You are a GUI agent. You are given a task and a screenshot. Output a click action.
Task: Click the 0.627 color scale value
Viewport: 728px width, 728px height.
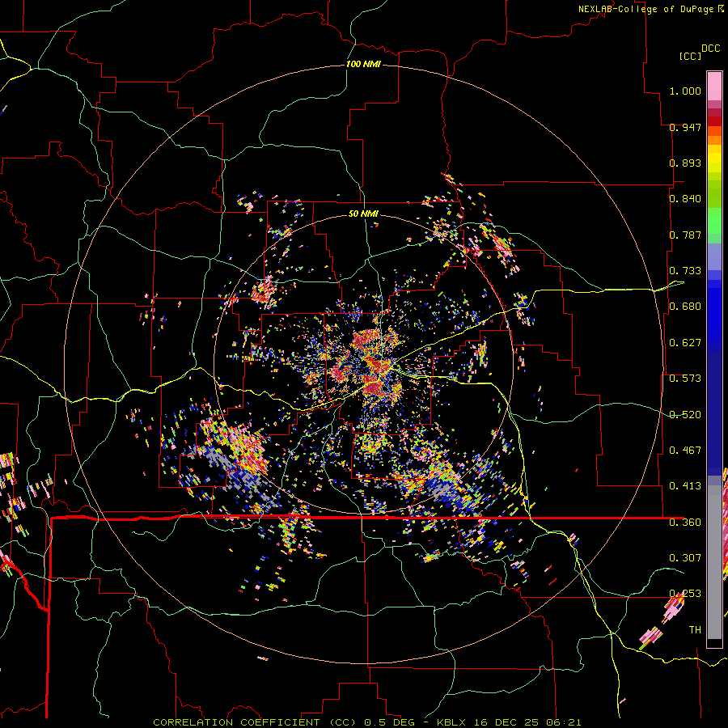pyautogui.click(x=685, y=343)
